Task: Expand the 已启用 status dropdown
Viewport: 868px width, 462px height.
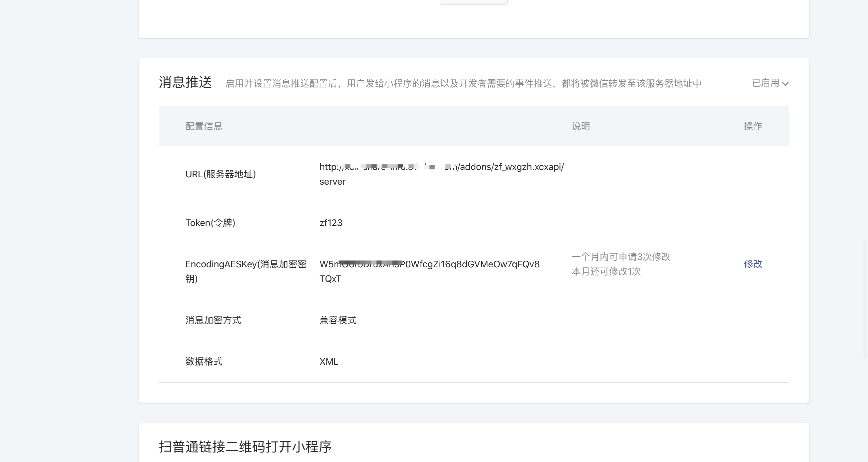Action: (765, 83)
